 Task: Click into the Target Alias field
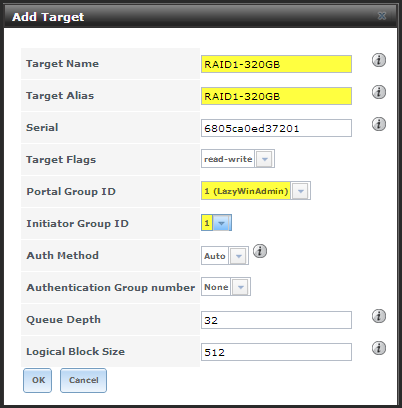click(x=276, y=96)
